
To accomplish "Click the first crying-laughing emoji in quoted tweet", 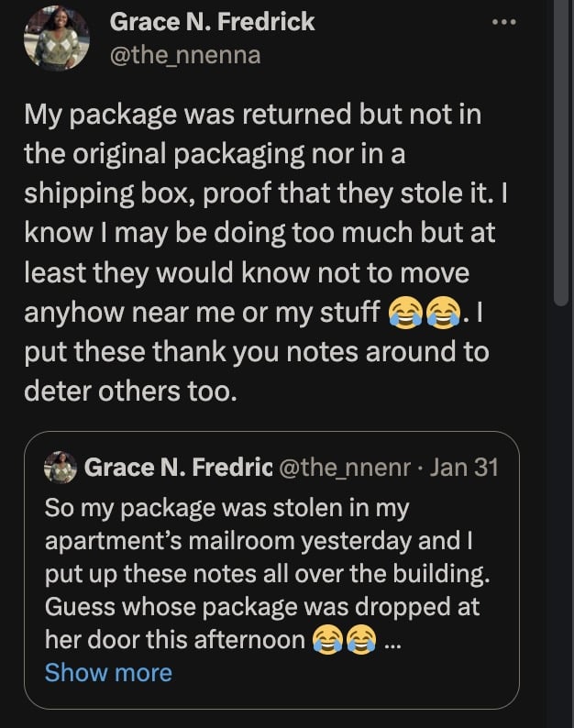I will click(x=325, y=640).
